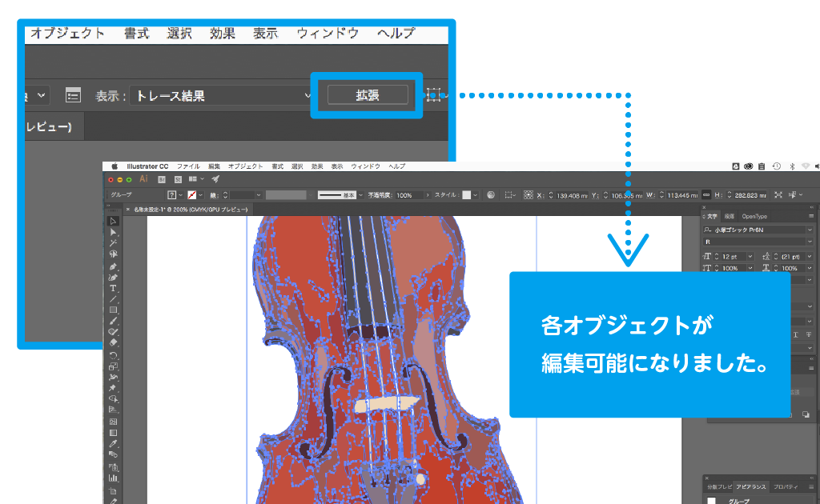This screenshot has height=504, width=820.
Task: Activate the Rotate tool
Action: coord(113,355)
